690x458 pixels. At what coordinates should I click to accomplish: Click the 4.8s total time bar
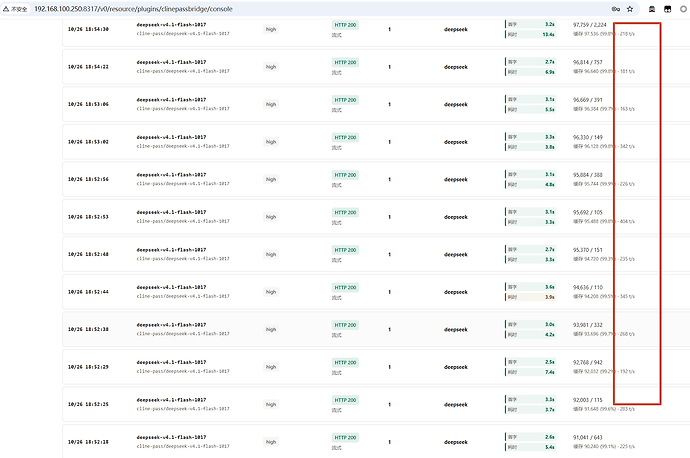(x=531, y=185)
